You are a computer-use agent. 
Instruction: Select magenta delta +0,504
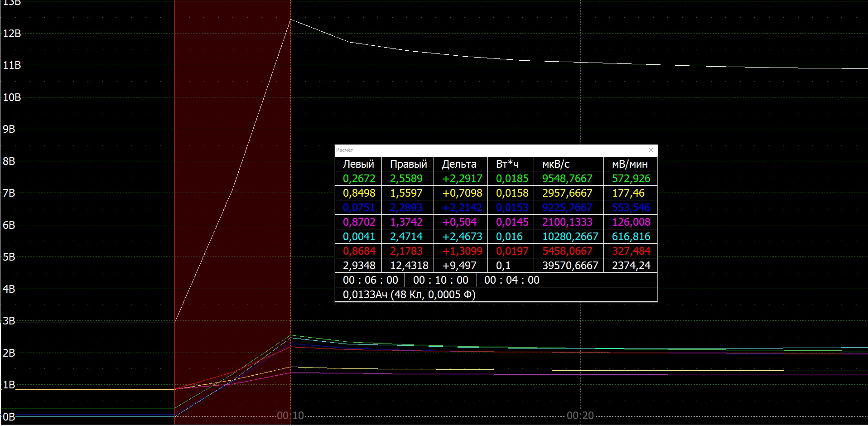459,222
